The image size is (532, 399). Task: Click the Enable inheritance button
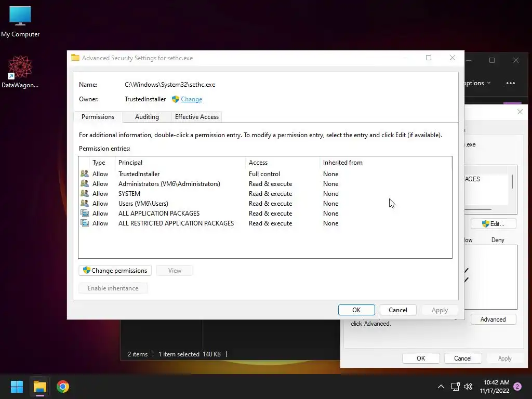point(113,288)
